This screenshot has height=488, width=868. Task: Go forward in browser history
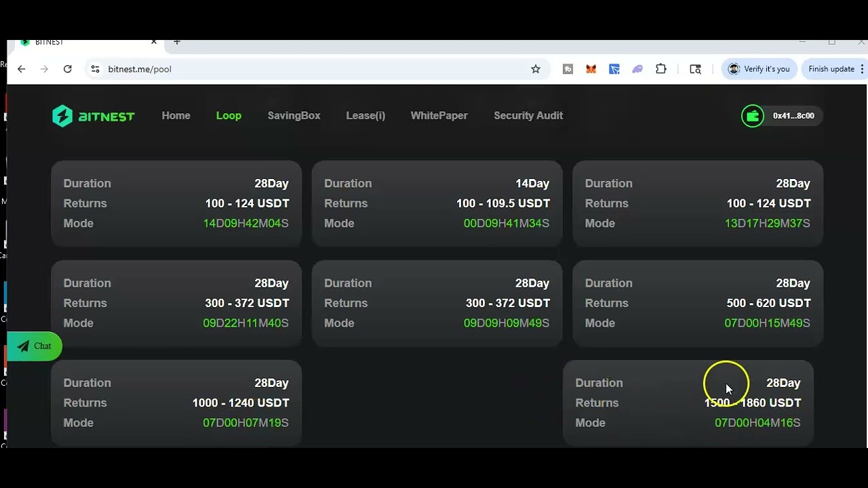[x=45, y=69]
